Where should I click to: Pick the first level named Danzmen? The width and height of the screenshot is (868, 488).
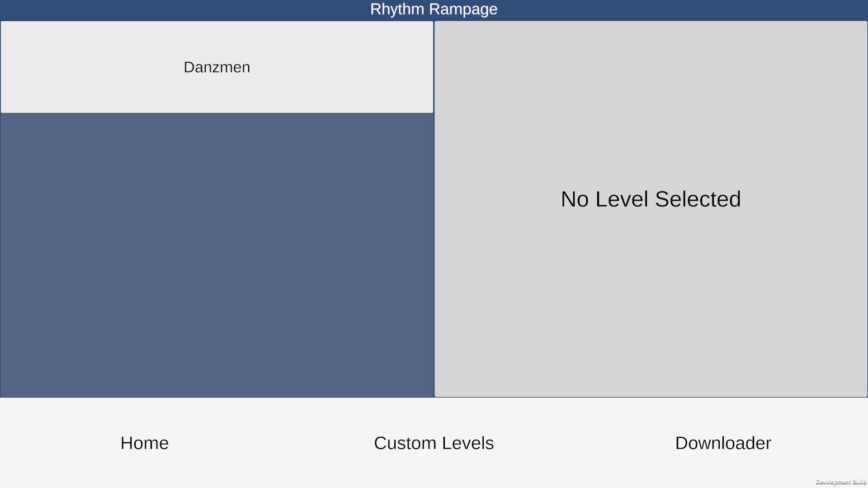pos(217,67)
